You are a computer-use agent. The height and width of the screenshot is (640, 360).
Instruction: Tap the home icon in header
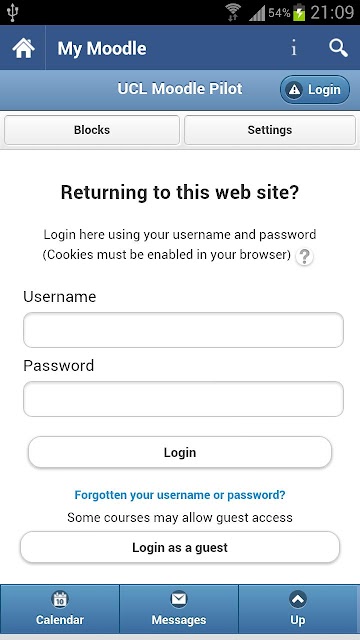pos(23,48)
